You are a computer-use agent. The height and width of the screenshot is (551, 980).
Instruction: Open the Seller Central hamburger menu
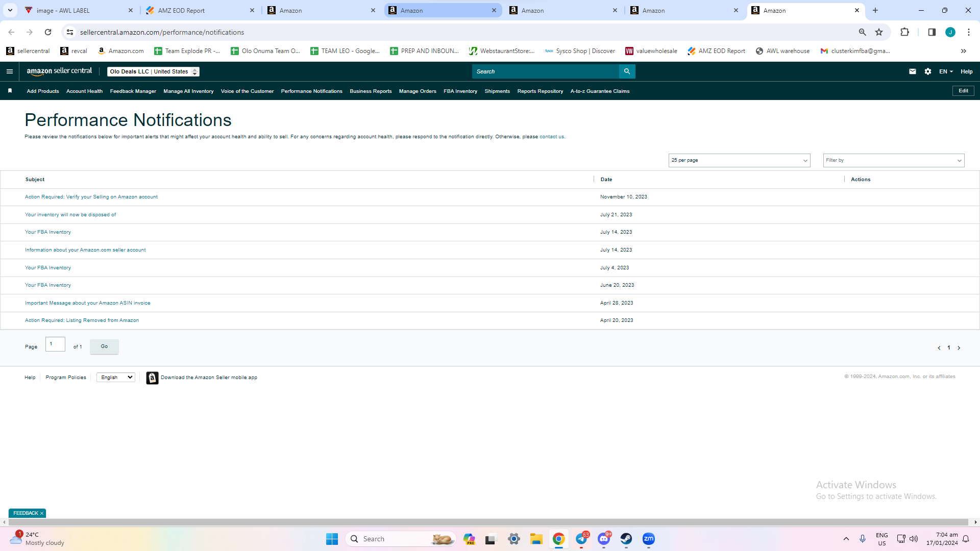(10, 71)
